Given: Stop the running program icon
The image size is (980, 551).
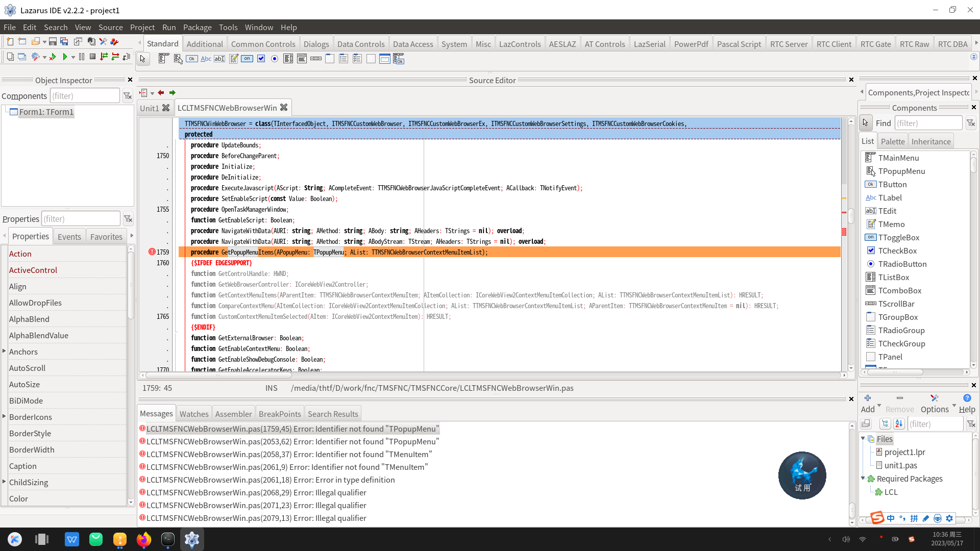Looking at the screenshot, I should (x=92, y=57).
